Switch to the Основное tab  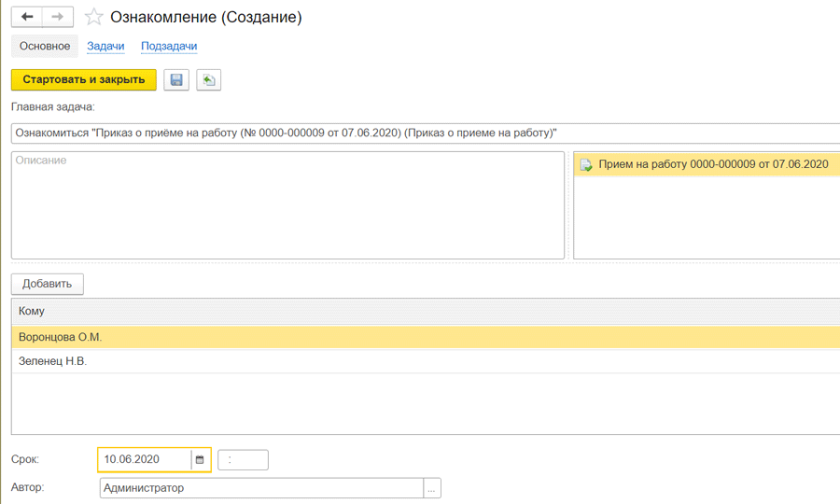(45, 46)
